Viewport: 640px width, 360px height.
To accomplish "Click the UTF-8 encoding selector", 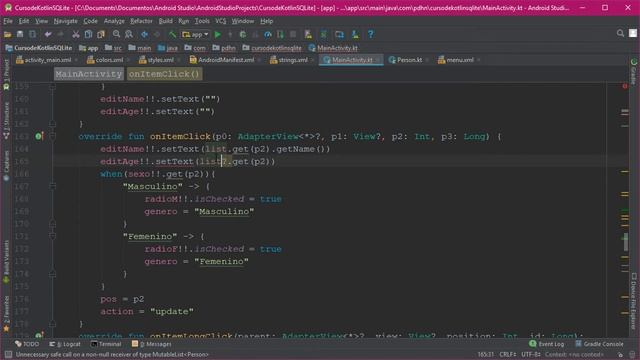I will click(x=531, y=355).
